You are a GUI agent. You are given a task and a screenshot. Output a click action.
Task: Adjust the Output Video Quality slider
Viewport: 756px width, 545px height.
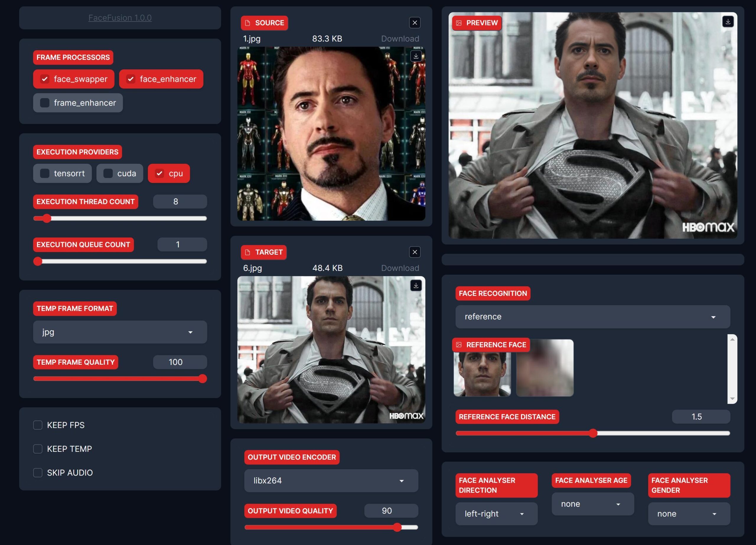(x=331, y=527)
